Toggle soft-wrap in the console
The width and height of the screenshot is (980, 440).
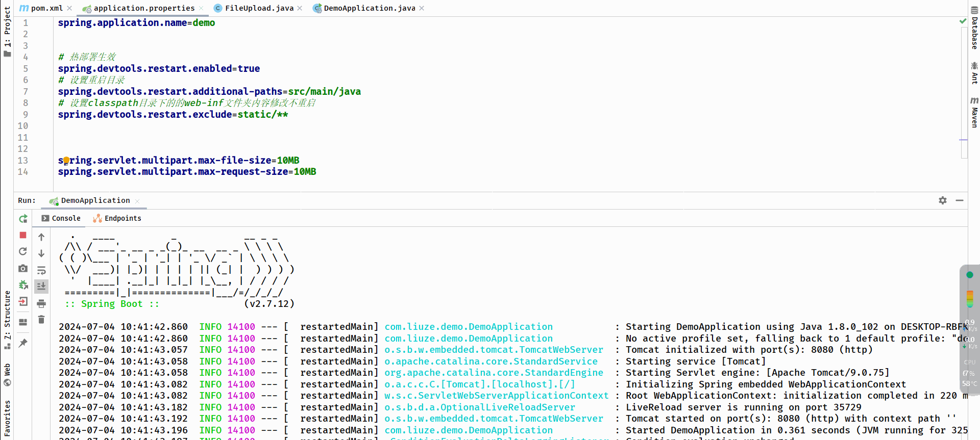point(41,270)
